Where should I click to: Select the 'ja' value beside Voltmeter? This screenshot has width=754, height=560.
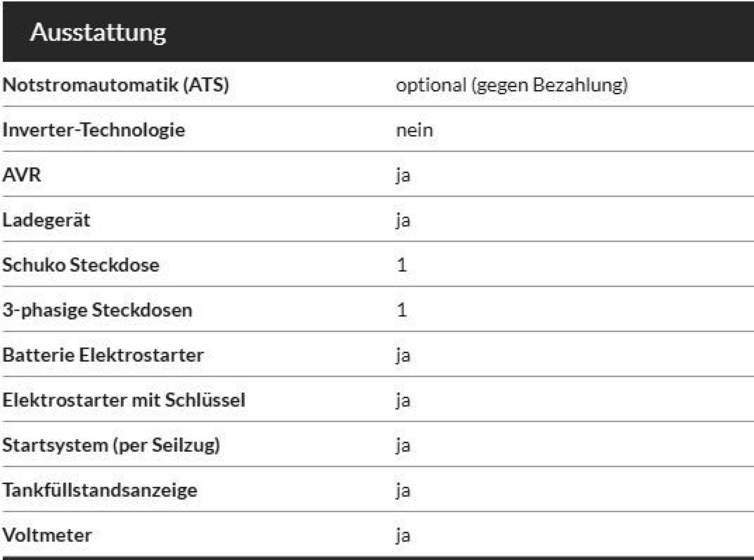[x=403, y=535]
